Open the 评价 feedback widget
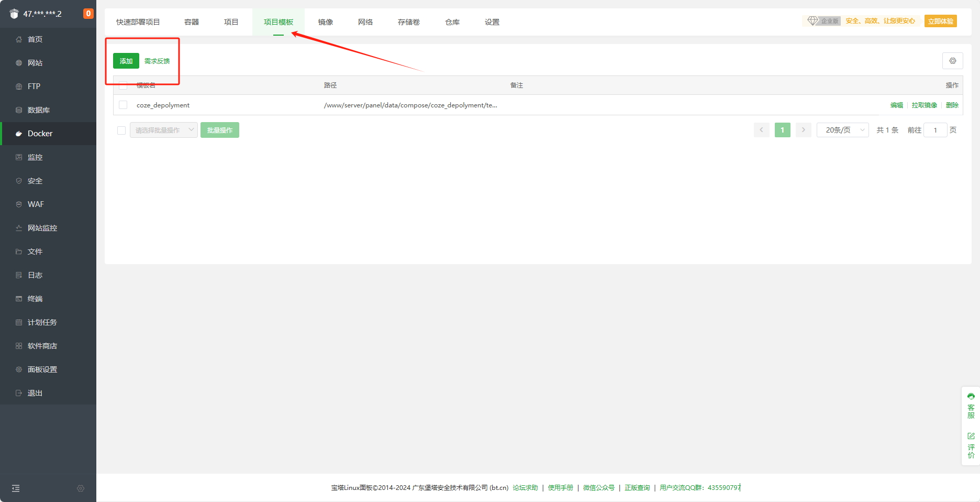Screen dimensions: 980x502 click(971, 445)
